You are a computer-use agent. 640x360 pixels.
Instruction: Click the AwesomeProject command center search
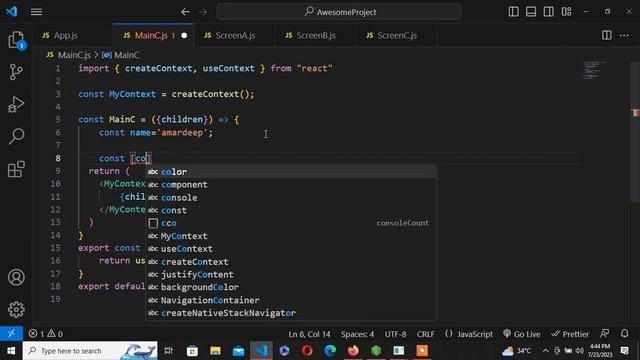click(x=339, y=12)
